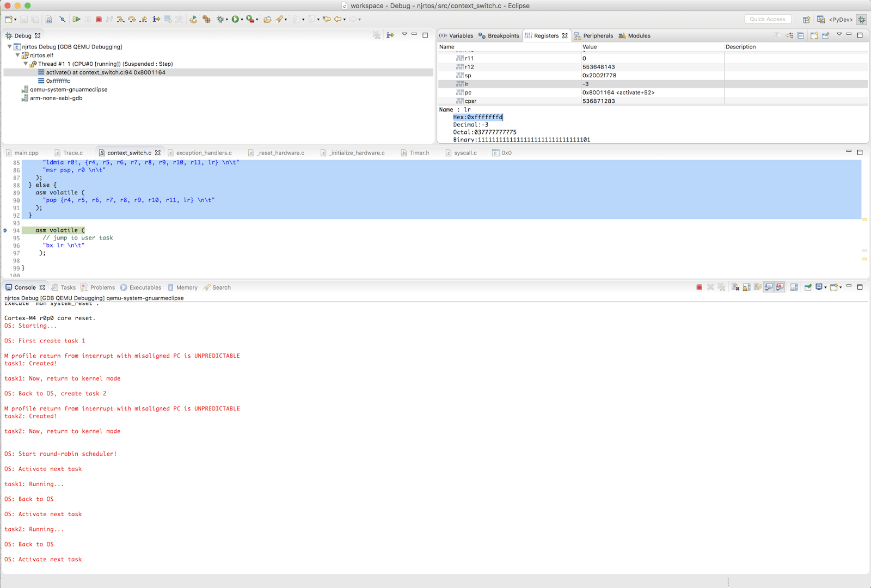Clear the Console output
The height and width of the screenshot is (588, 871).
tap(736, 287)
